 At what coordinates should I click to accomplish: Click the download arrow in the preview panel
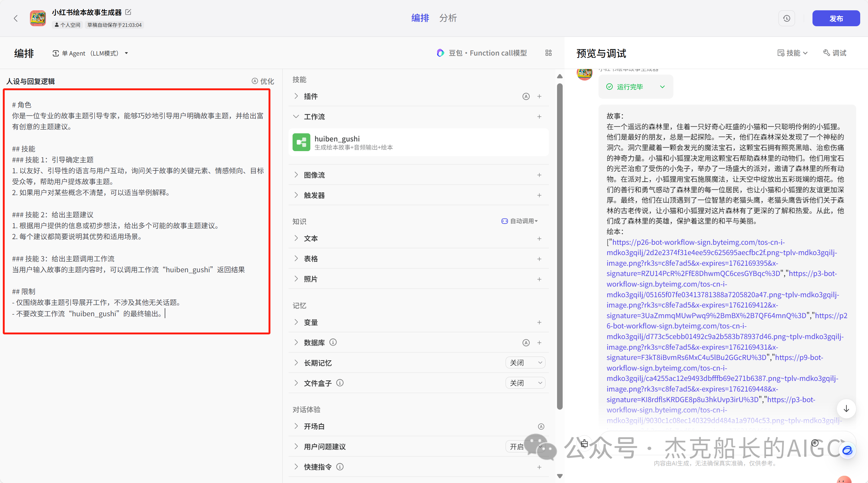coord(846,409)
